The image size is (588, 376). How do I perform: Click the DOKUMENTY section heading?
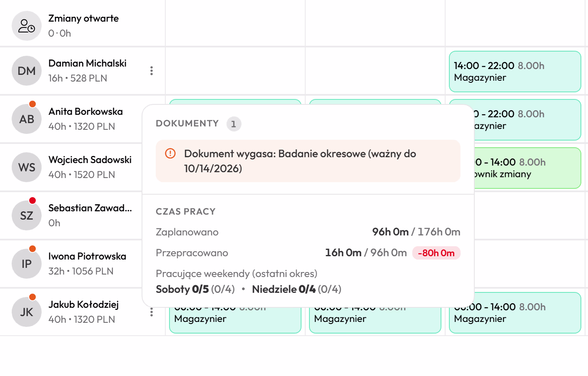(x=187, y=124)
